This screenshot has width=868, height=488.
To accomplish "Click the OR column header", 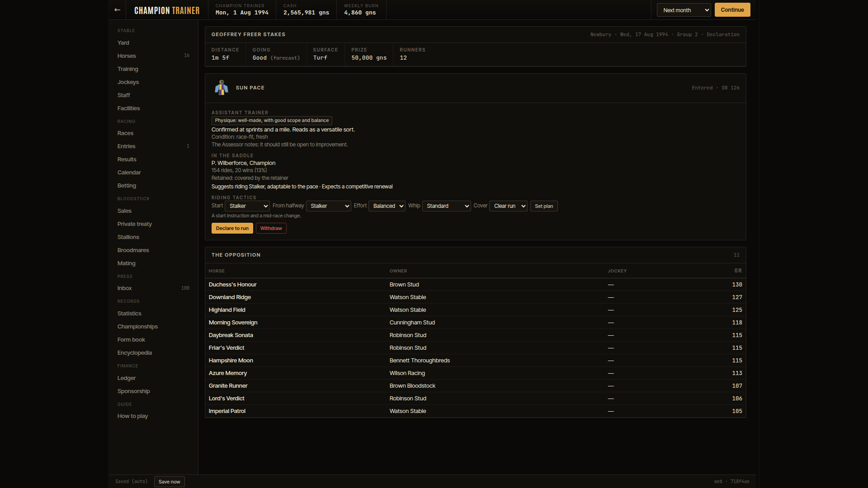I will (738, 271).
